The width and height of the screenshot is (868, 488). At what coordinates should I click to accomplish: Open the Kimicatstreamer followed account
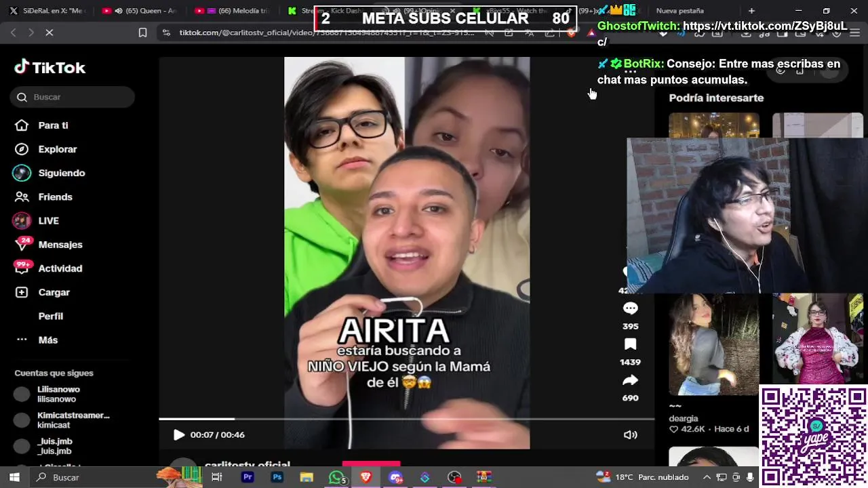point(61,420)
